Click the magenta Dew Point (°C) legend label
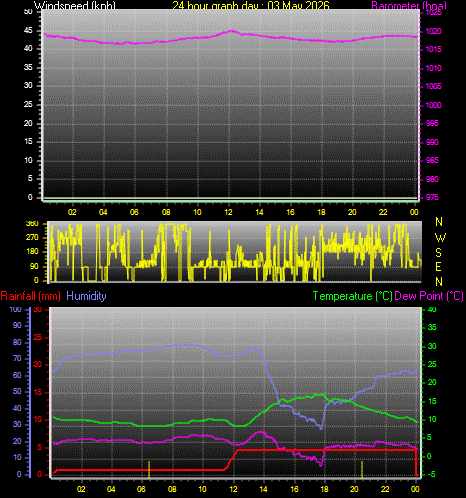The image size is (466, 498). [429, 296]
